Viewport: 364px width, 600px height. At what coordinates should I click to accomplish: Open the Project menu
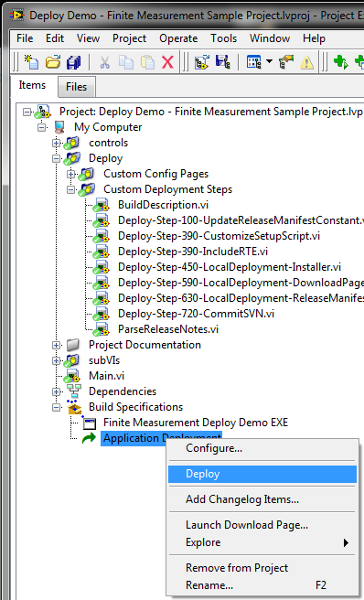tap(129, 38)
